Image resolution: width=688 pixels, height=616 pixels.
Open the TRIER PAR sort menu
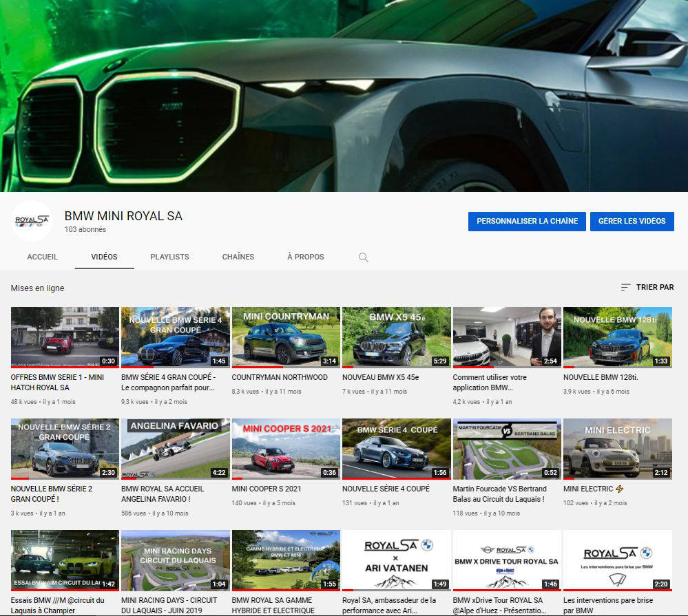coord(647,287)
